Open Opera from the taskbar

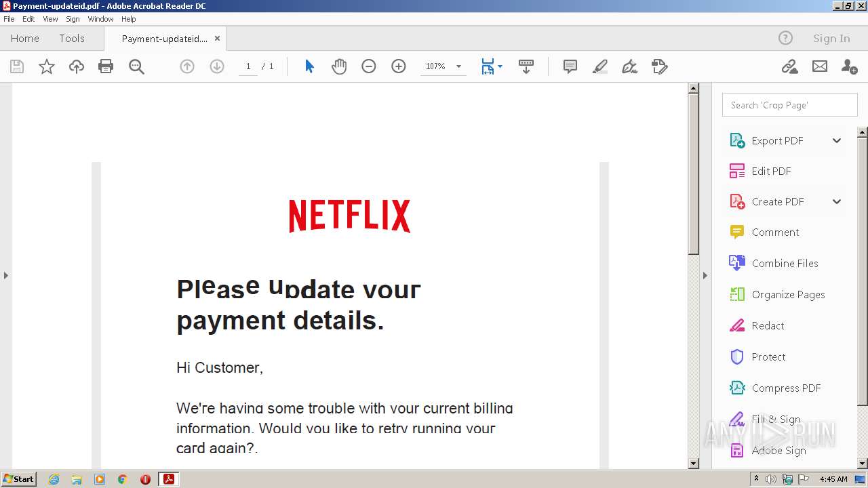click(145, 479)
